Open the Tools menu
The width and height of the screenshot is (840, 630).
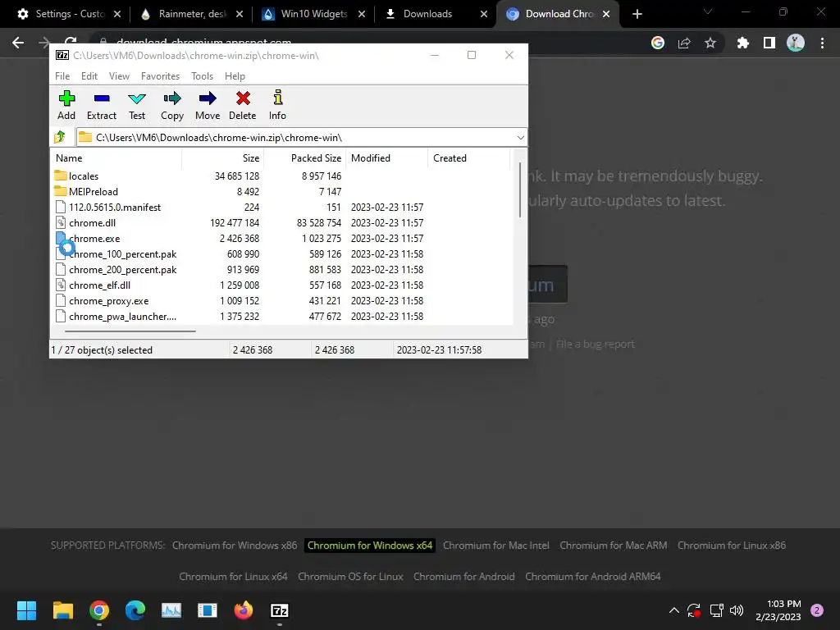coord(202,76)
